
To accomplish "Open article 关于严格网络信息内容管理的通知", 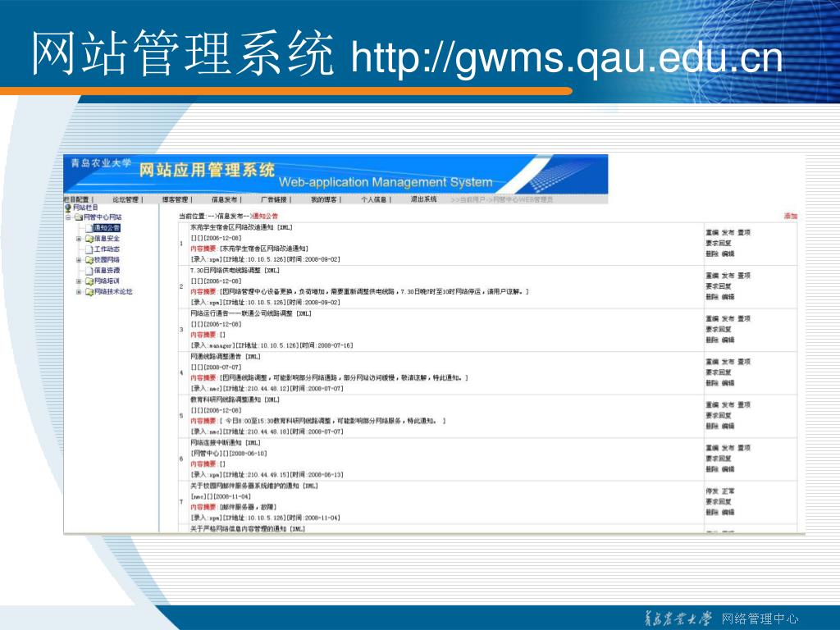I will 239,529.
